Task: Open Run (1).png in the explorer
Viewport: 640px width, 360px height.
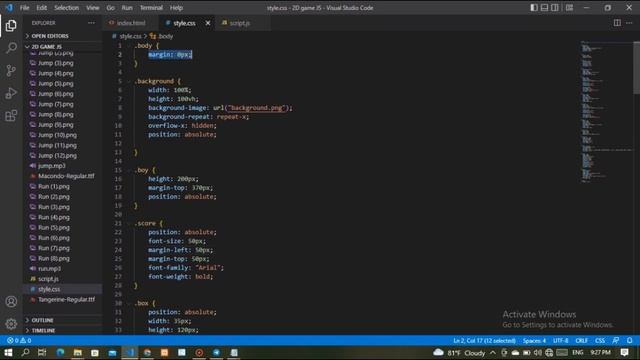Action: click(62, 186)
